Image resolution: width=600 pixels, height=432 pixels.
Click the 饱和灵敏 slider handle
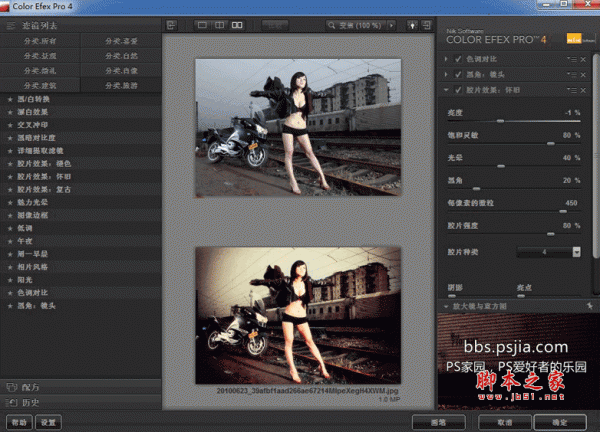tap(550, 143)
